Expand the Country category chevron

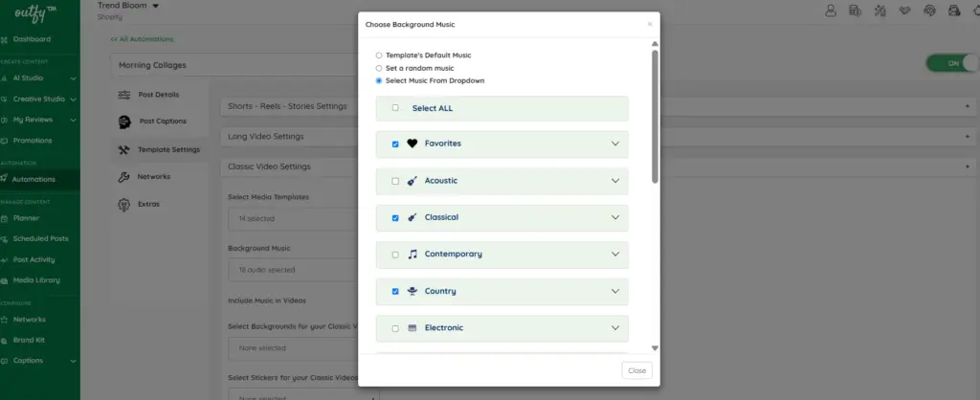click(615, 291)
